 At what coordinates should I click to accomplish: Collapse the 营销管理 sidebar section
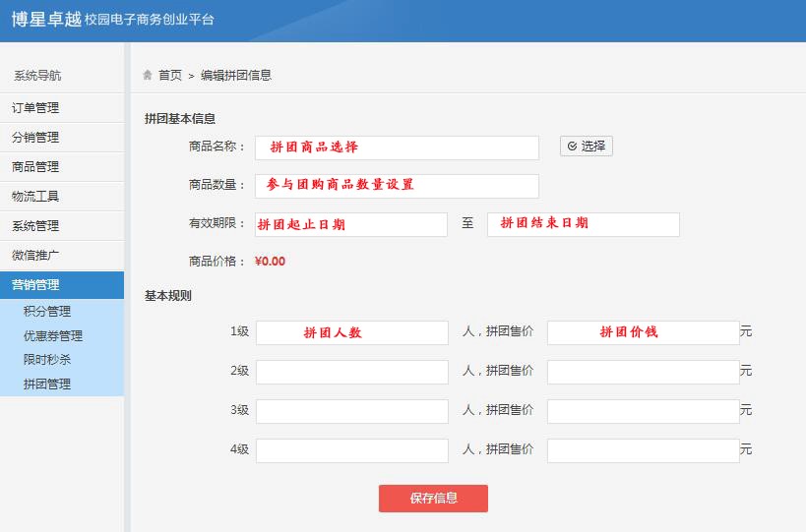[35, 285]
